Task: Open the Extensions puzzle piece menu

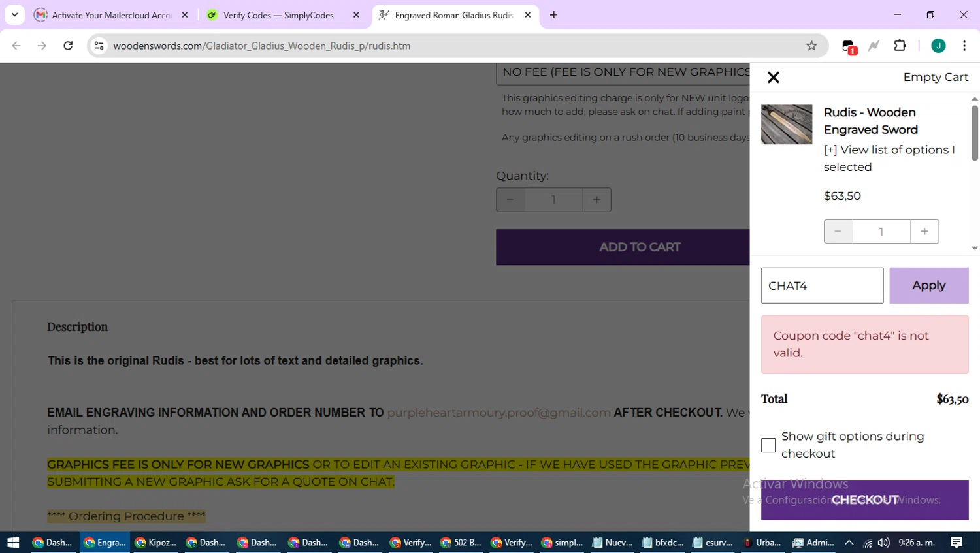Action: tap(900, 46)
